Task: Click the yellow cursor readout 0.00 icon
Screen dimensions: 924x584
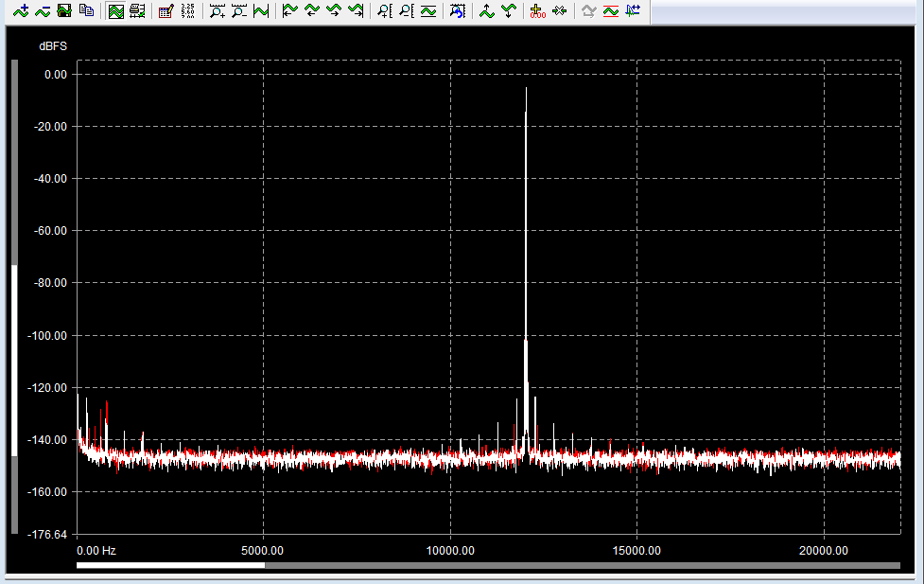Action: (x=537, y=10)
